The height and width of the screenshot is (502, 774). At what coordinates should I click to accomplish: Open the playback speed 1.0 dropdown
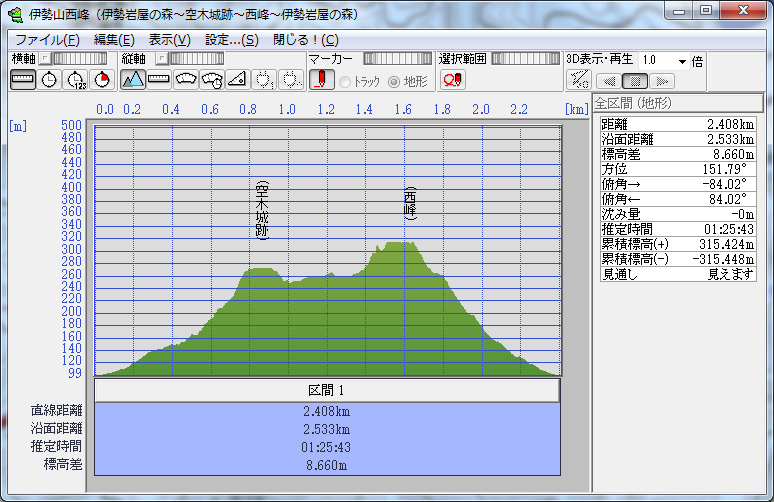682,61
